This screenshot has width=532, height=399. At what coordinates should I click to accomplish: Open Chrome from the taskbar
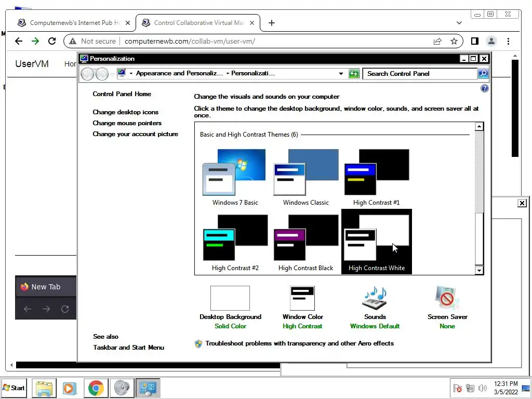(96, 388)
